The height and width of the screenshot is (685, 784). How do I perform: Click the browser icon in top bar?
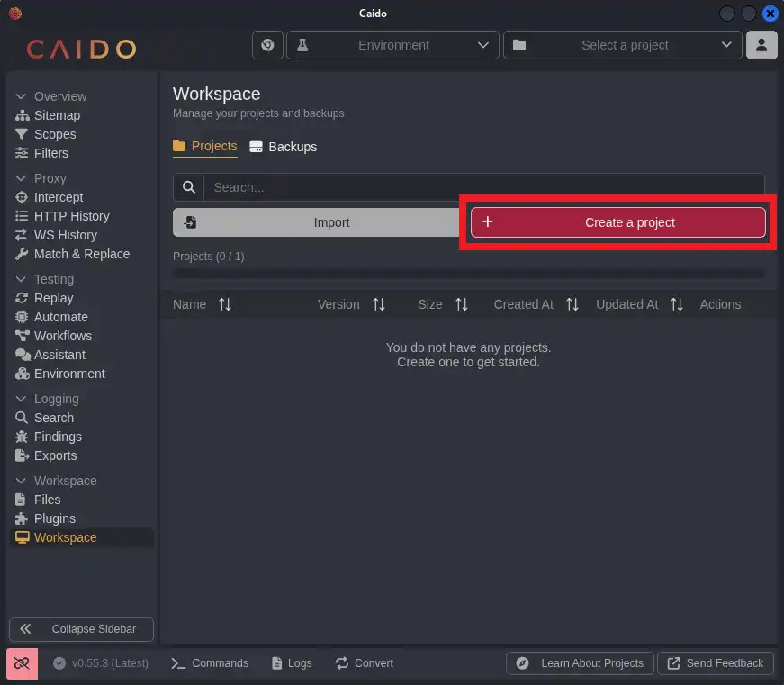click(267, 45)
